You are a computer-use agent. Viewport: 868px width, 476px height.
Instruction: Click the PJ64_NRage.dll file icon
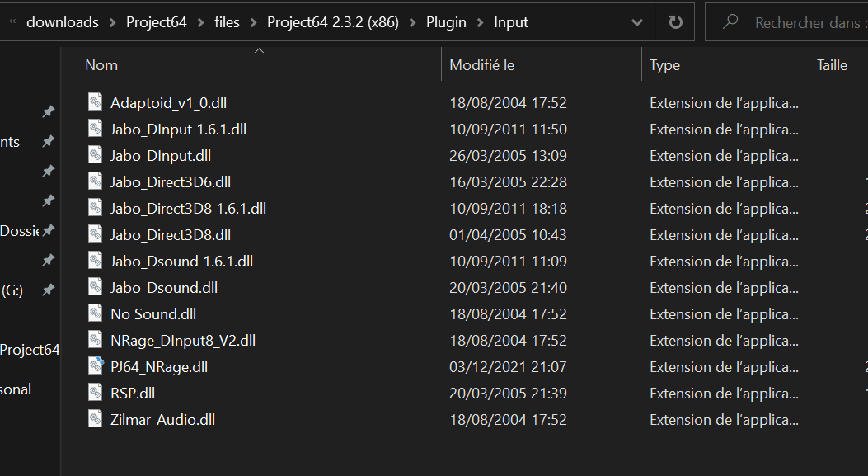pyautogui.click(x=96, y=366)
